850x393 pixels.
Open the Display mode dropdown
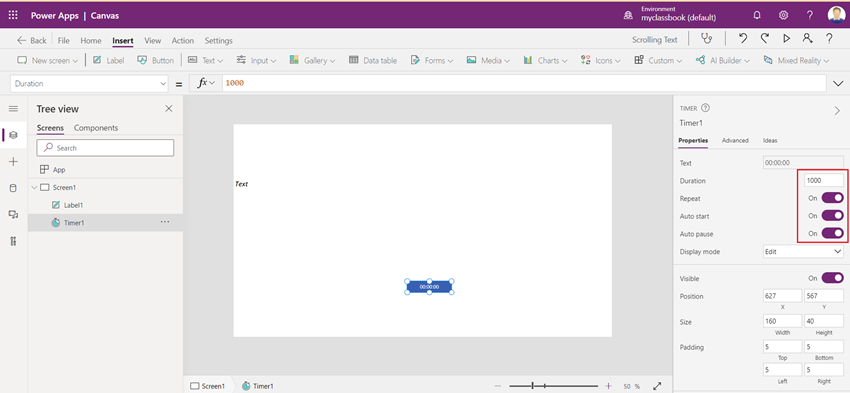click(803, 252)
